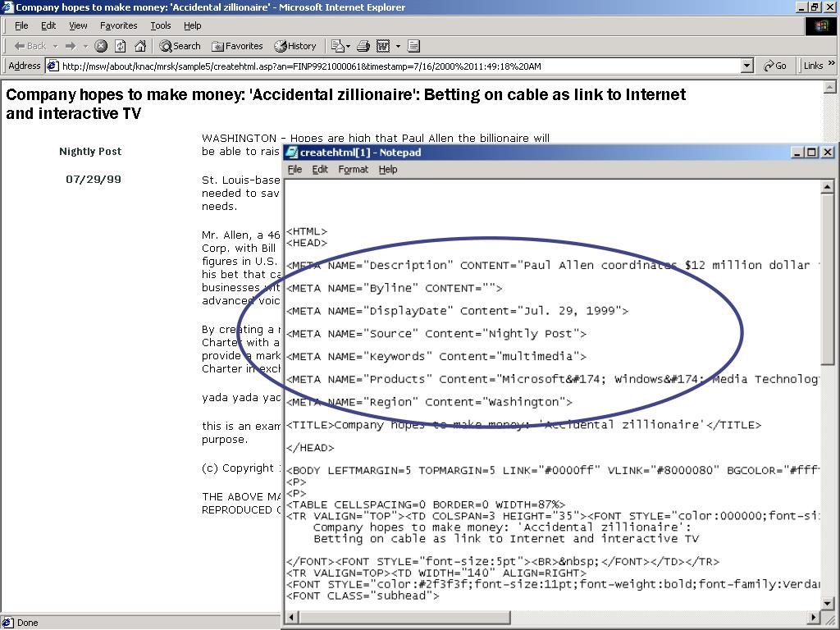Open Internet Explorer's Tools menu
The height and width of the screenshot is (630, 840).
click(160, 25)
